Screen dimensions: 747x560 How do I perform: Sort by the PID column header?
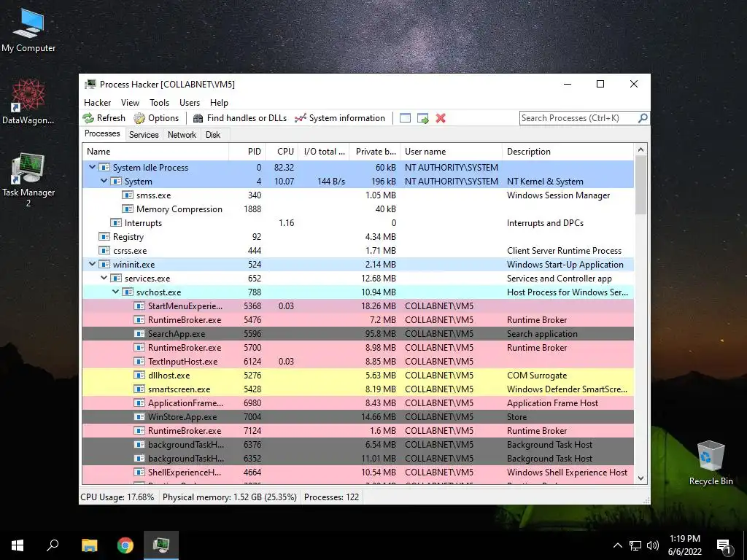[247, 152]
